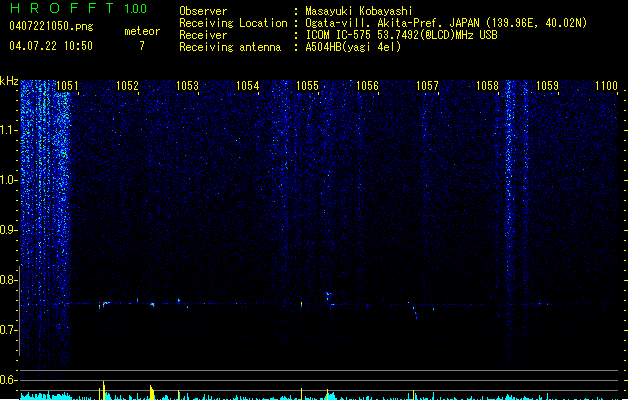
Task: Click the 0.8 kHz axis label
Action: 8,280
